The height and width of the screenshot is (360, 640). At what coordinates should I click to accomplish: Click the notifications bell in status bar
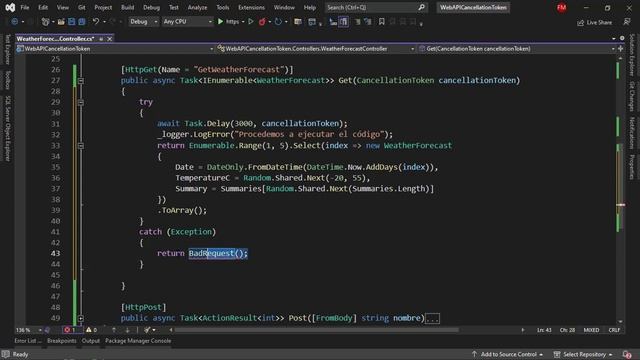[x=627, y=354]
